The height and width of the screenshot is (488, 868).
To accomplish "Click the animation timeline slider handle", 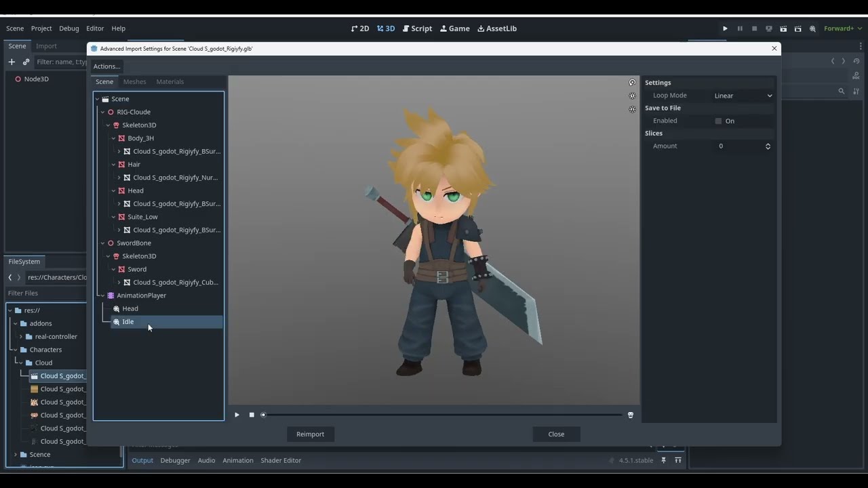I will click(264, 415).
